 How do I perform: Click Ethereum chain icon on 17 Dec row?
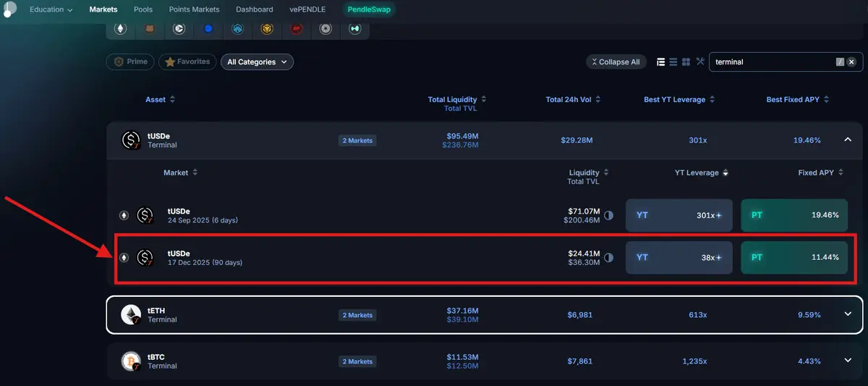pos(124,257)
